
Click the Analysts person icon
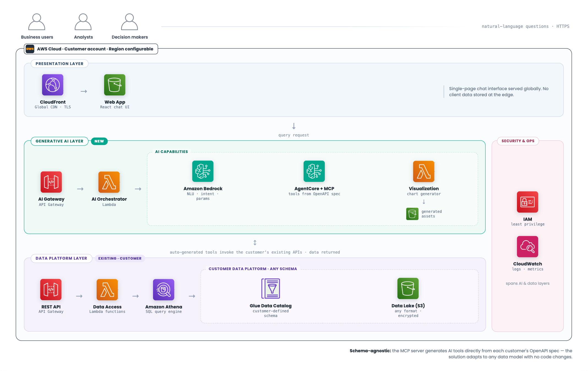coord(83,22)
